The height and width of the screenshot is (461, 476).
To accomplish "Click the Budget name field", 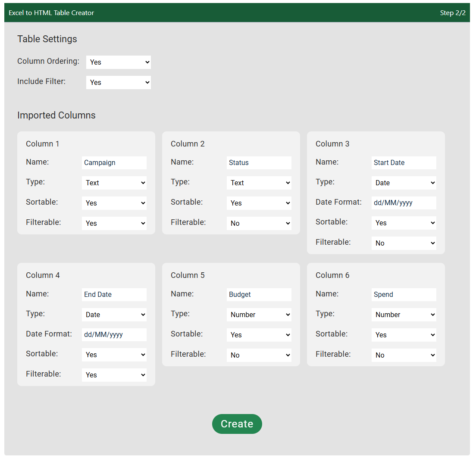I will (259, 295).
